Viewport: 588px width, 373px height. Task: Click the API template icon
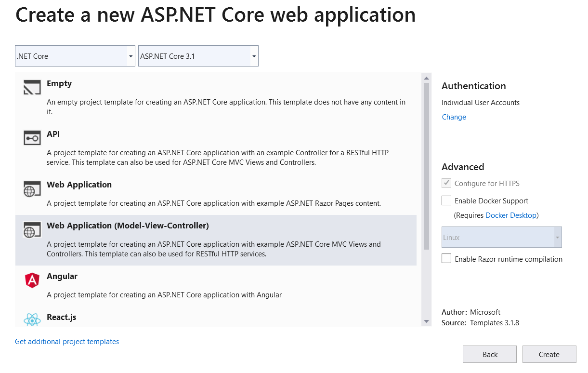click(x=32, y=138)
